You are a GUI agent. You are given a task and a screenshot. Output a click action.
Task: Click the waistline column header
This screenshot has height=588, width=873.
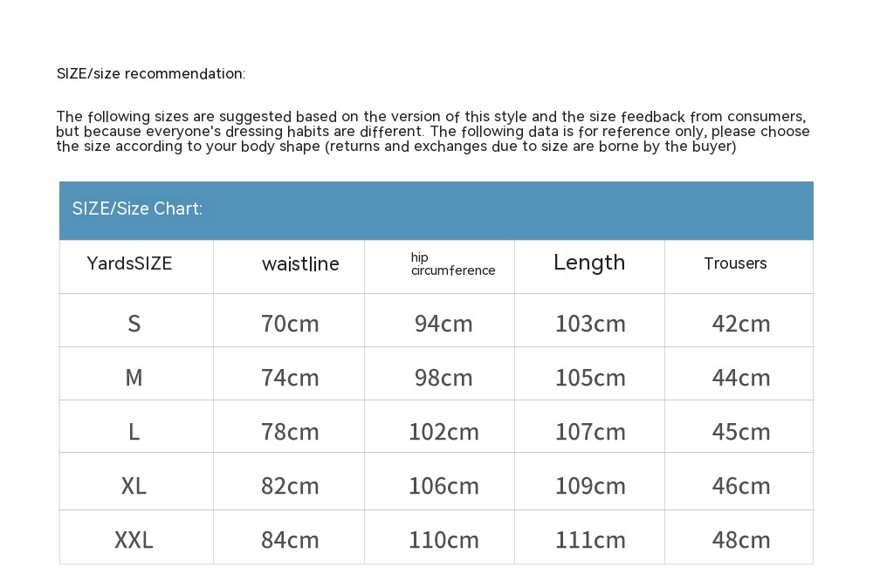(300, 264)
